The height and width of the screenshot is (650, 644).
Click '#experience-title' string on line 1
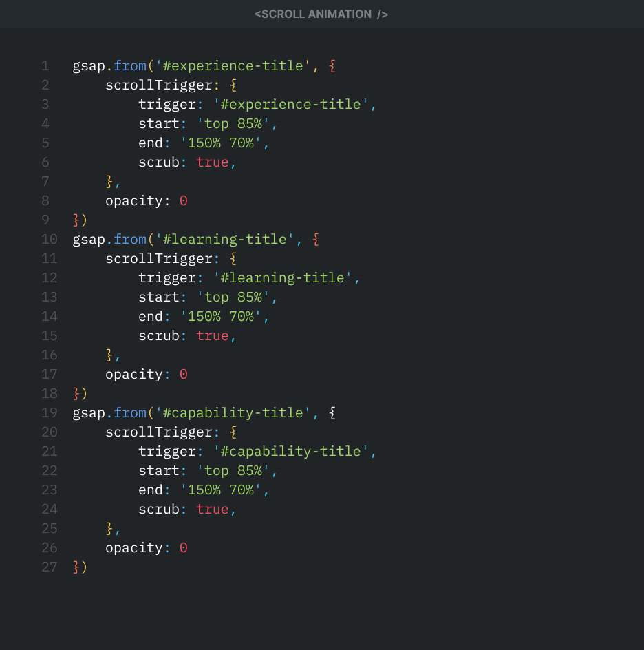233,66
